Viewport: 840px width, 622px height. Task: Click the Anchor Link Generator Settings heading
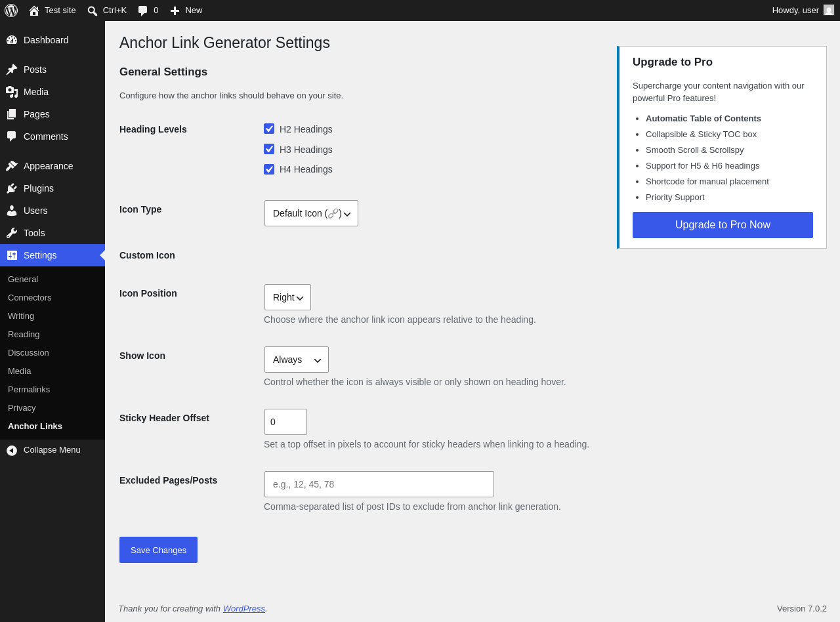point(224,43)
